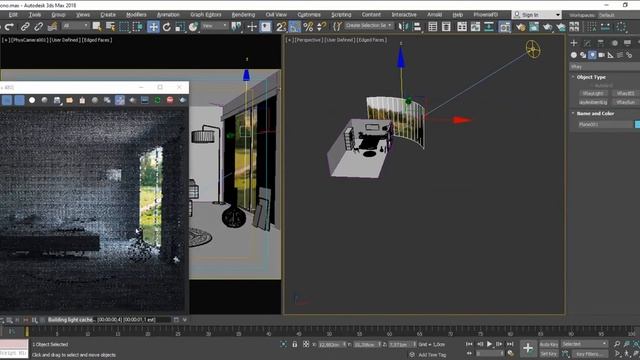640x360 pixels.
Task: Open the Render Setup icon
Action: tap(520, 27)
